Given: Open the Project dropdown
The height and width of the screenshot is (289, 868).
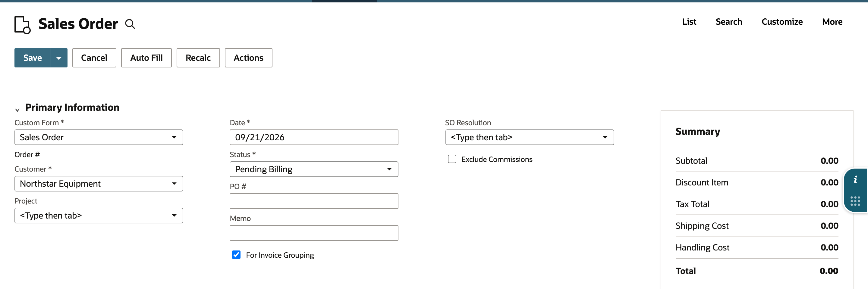Looking at the screenshot, I should (x=99, y=216).
